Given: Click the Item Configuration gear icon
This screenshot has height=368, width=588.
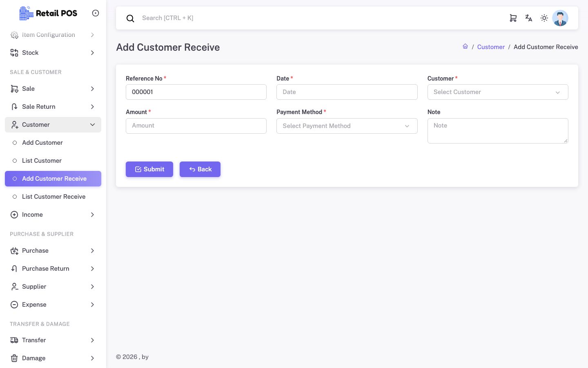Looking at the screenshot, I should [x=14, y=35].
